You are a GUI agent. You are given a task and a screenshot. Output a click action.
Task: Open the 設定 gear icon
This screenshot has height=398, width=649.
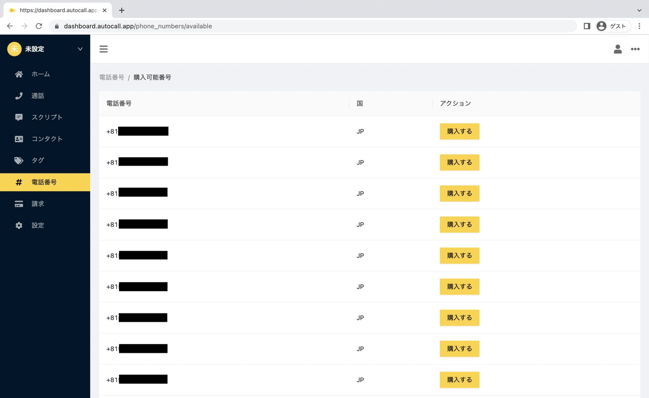[19, 225]
